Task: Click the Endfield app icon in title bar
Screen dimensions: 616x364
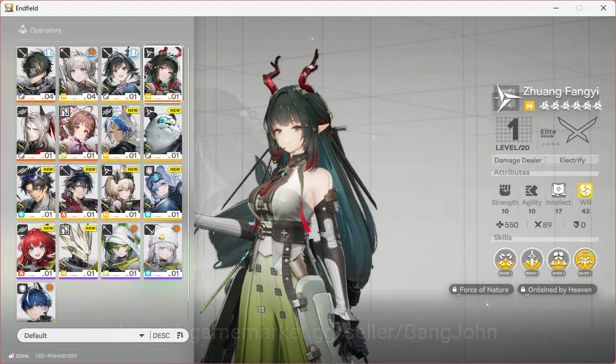Action: click(9, 8)
